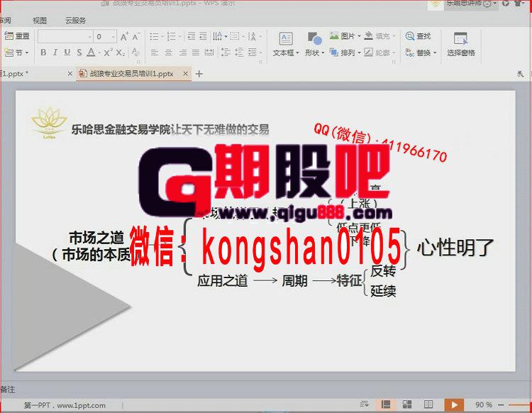Toggle text Shadow (S) formatting
Screen dimensions: 532x413
(x=79, y=53)
